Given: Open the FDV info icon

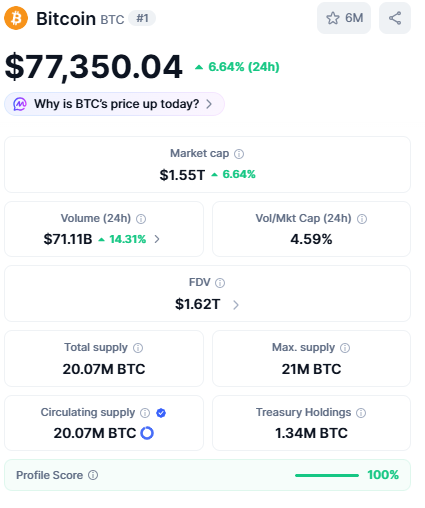Looking at the screenshot, I should [x=220, y=283].
